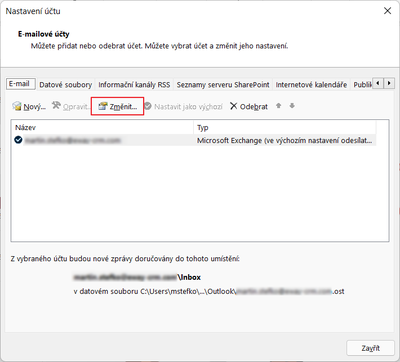The height and width of the screenshot is (362, 400).
Task: Open the Informační kanály RSS tab
Action: point(134,85)
